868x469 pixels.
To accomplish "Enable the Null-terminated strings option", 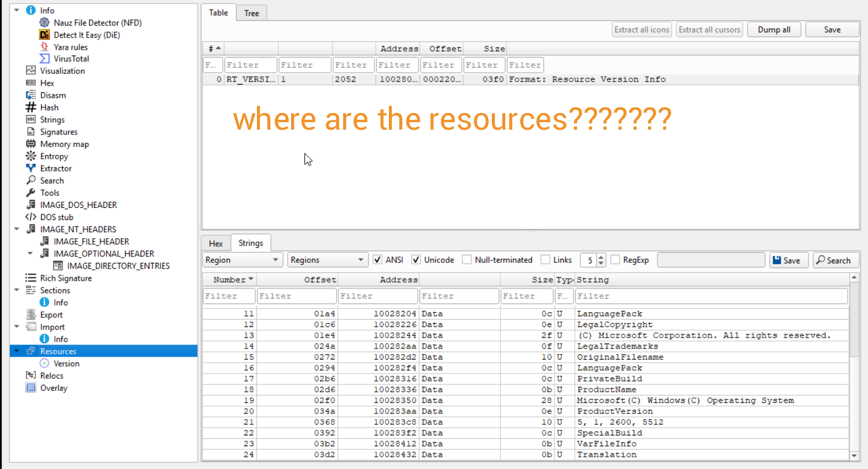I will tap(467, 259).
